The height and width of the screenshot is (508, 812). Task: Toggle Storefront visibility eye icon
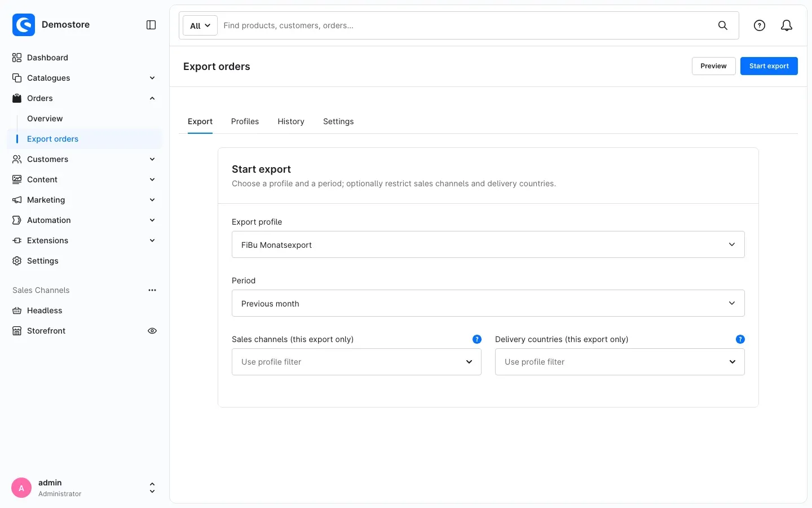(152, 331)
